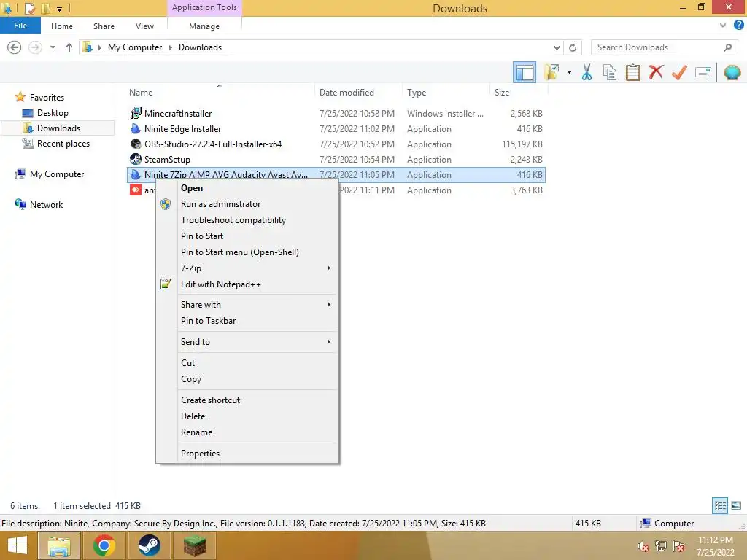Choose Create shortcut
747x560 pixels.
(x=247, y=400)
